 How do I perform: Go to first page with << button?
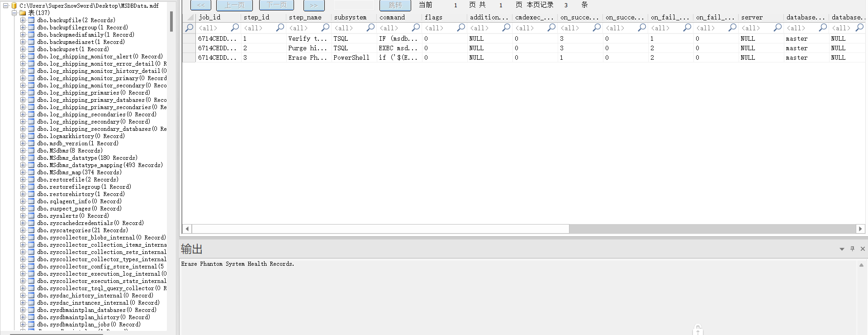[x=201, y=5]
